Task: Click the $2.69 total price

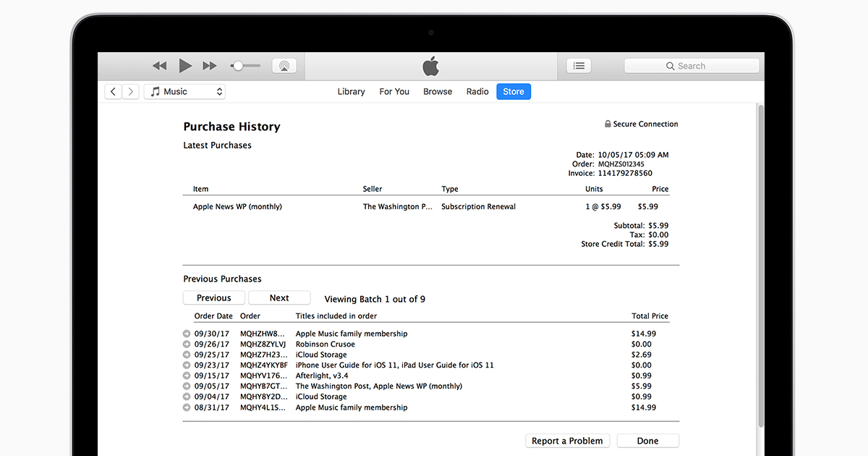Action: [642, 355]
